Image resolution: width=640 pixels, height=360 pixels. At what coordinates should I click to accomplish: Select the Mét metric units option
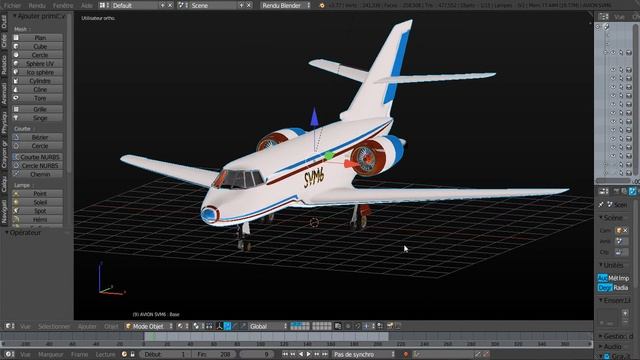tap(613, 278)
